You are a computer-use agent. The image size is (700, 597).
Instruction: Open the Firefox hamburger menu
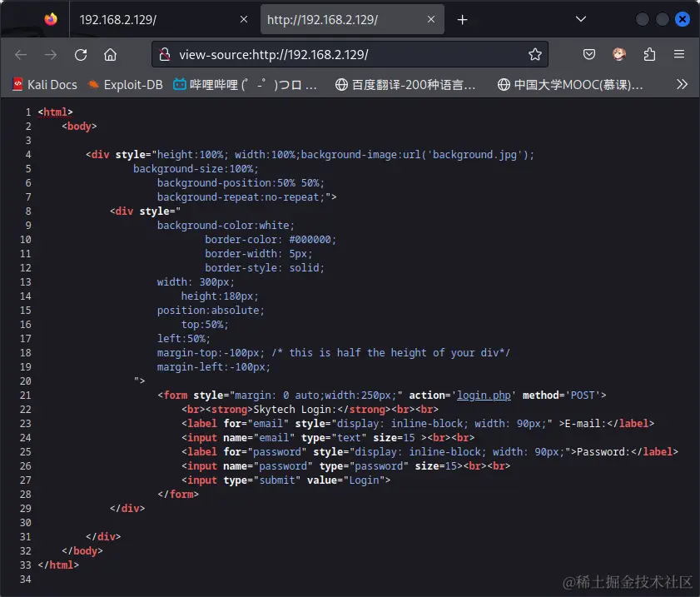(x=679, y=54)
